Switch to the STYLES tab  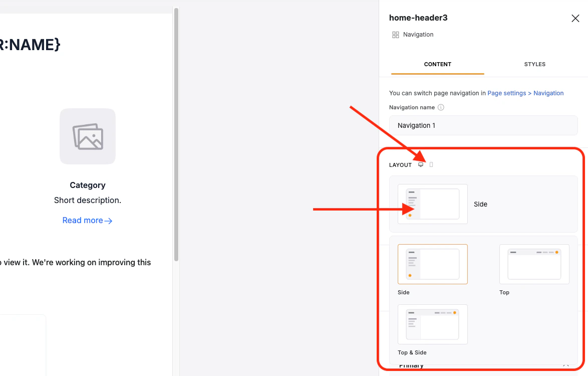tap(534, 64)
